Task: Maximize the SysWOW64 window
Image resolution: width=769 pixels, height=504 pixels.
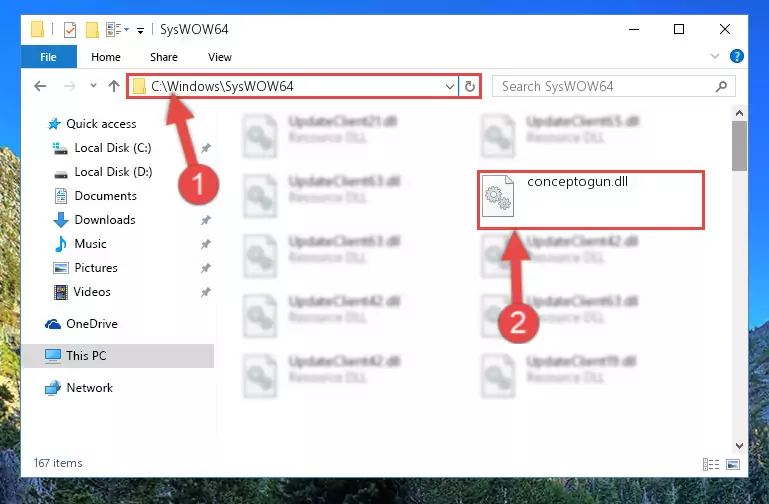Action: 679,29
